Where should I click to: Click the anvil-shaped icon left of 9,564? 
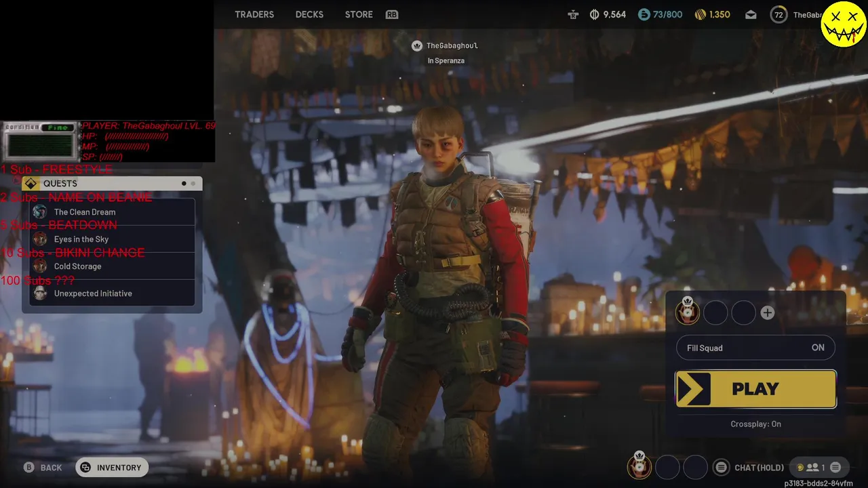click(574, 14)
